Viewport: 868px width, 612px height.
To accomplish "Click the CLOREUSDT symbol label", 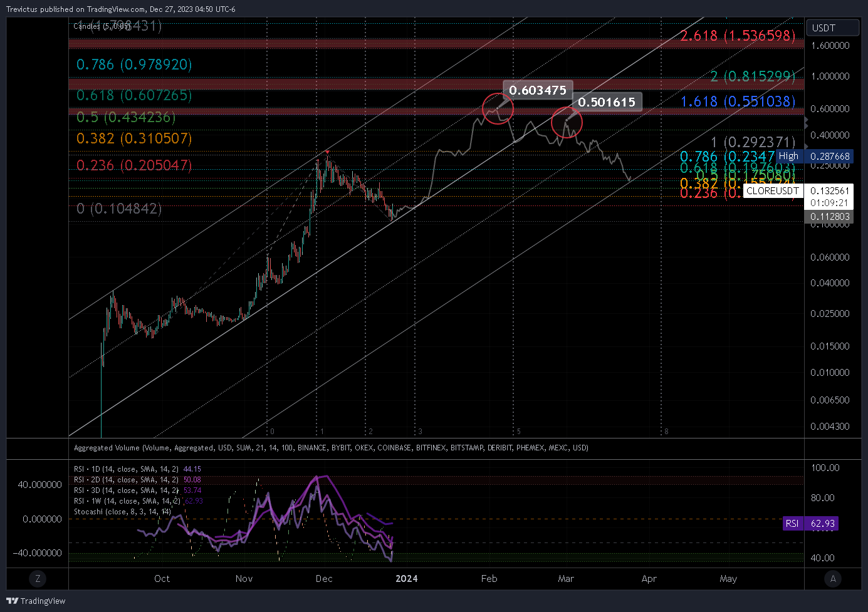I will (773, 191).
